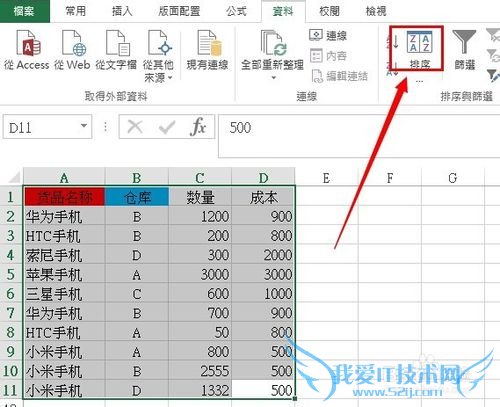Open Insert Function fx button
Screen dimensions: 500x407
point(198,127)
